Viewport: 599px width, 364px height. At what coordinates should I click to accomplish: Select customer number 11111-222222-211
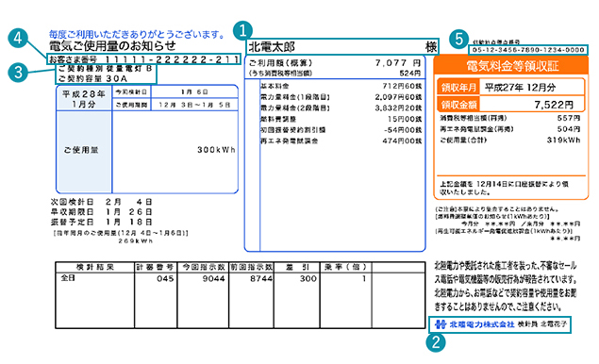pyautogui.click(x=172, y=59)
